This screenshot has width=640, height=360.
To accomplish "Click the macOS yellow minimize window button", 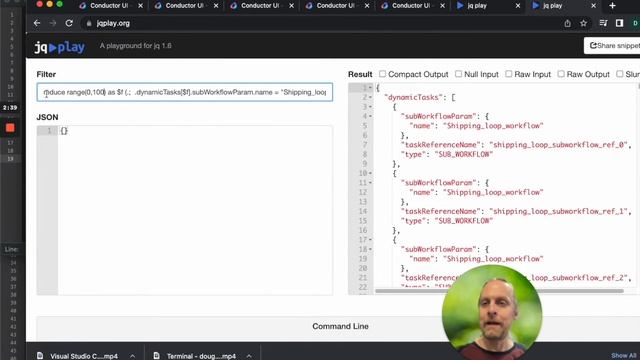I will point(49,4).
